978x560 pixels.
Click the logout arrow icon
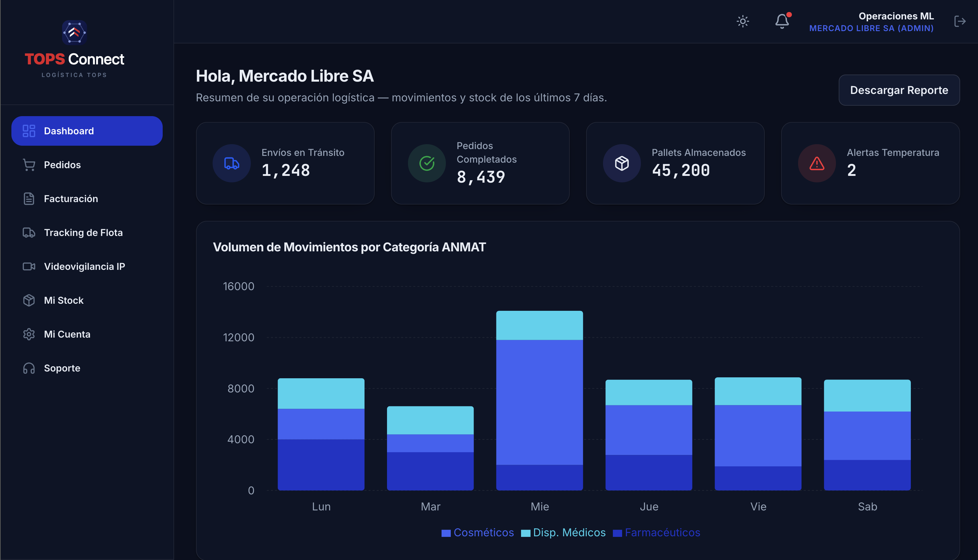960,21
